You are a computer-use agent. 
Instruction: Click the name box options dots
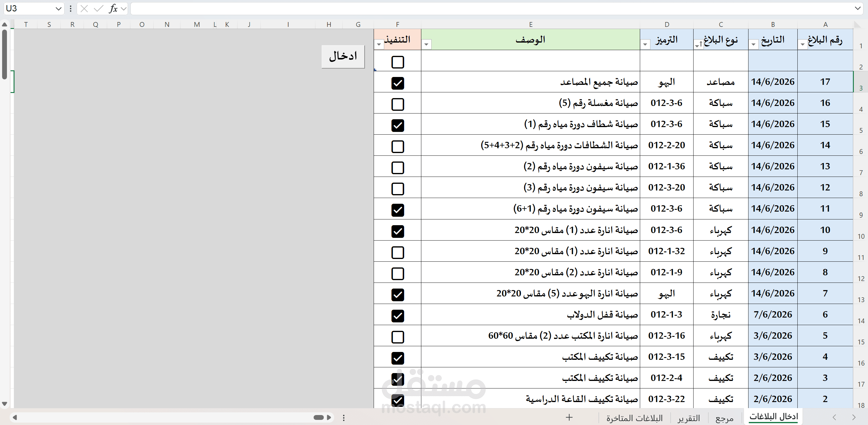point(70,9)
